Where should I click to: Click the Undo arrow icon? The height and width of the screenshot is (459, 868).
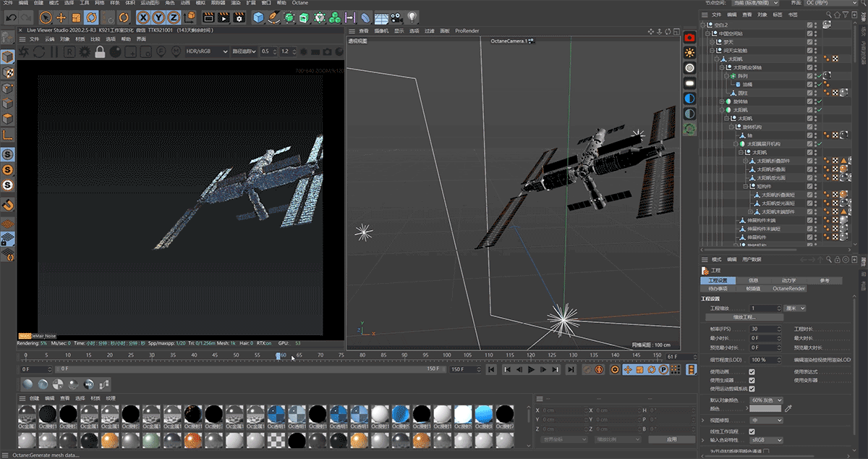click(x=12, y=17)
